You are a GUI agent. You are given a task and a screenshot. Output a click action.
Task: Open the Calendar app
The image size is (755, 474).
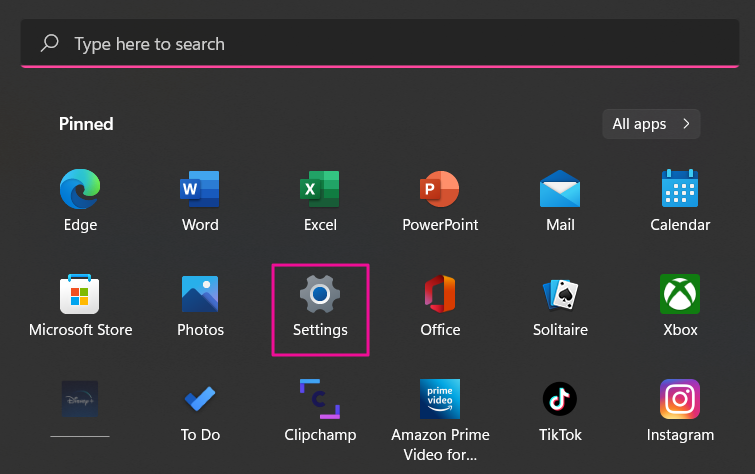[680, 190]
